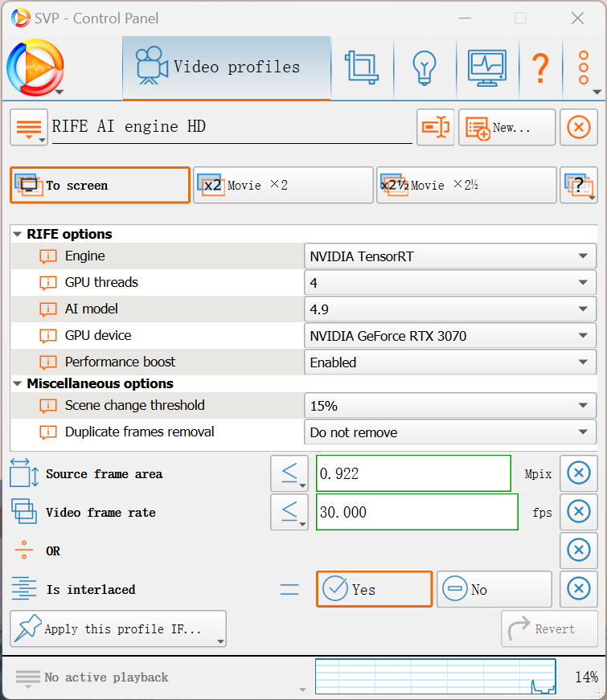This screenshot has width=607, height=700.
Task: Open the AI model dropdown
Action: (449, 309)
